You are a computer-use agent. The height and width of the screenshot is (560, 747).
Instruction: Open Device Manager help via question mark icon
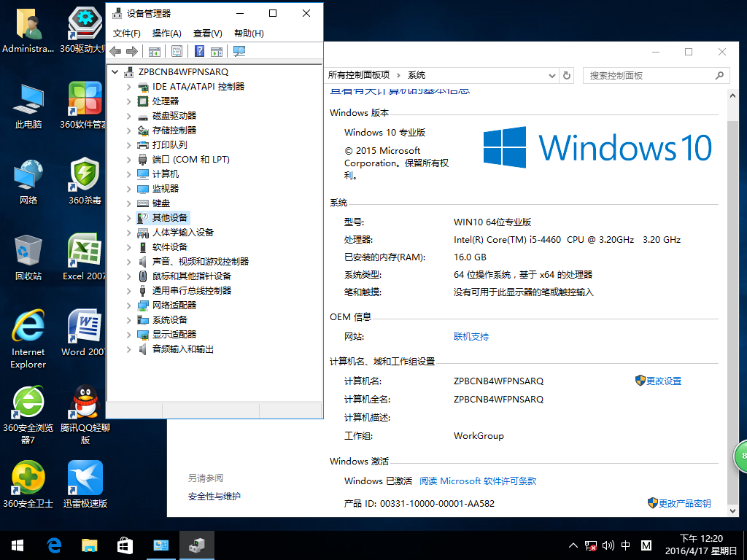point(201,51)
